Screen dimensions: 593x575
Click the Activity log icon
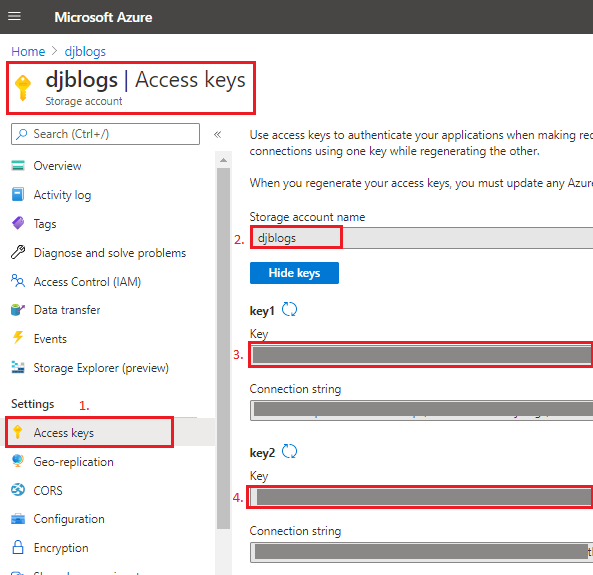pos(18,194)
